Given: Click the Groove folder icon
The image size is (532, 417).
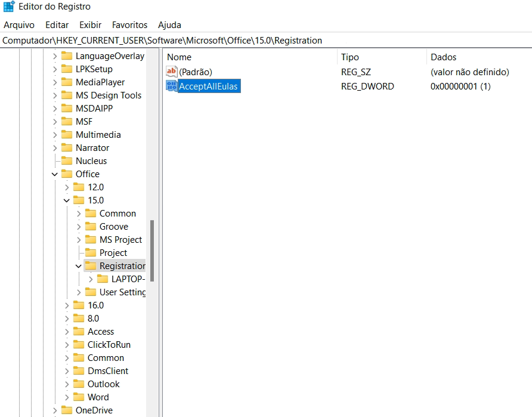Looking at the screenshot, I should (x=91, y=226).
